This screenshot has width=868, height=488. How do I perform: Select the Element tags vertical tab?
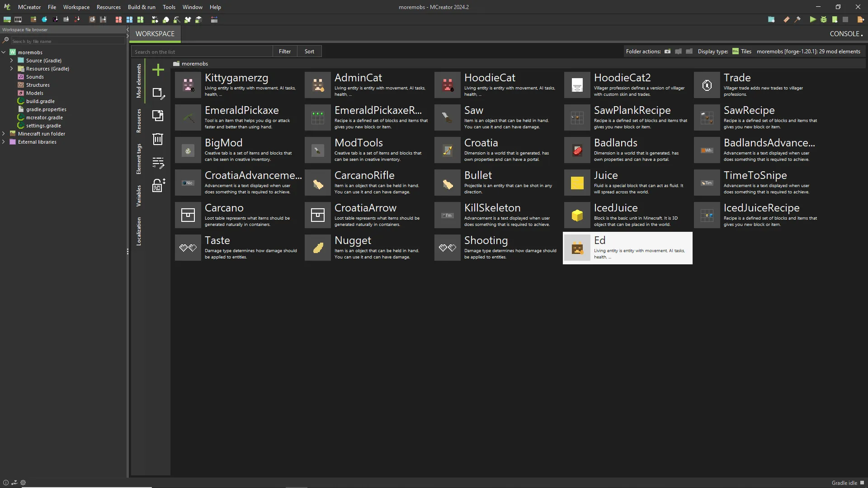pos(139,159)
